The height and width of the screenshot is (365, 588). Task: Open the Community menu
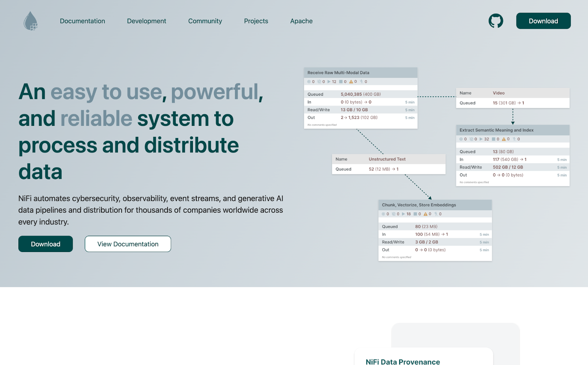205,21
